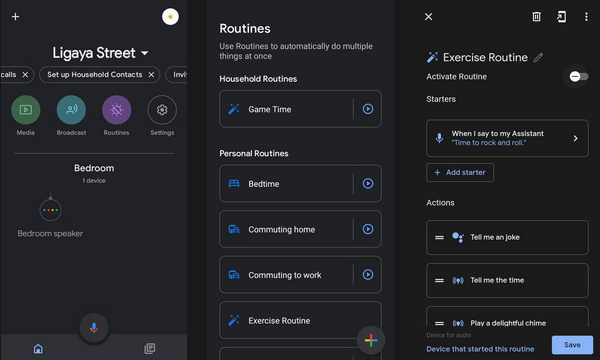Dismiss the Set up Household Contacts chip
Screen dimensions: 600x360
(x=151, y=75)
